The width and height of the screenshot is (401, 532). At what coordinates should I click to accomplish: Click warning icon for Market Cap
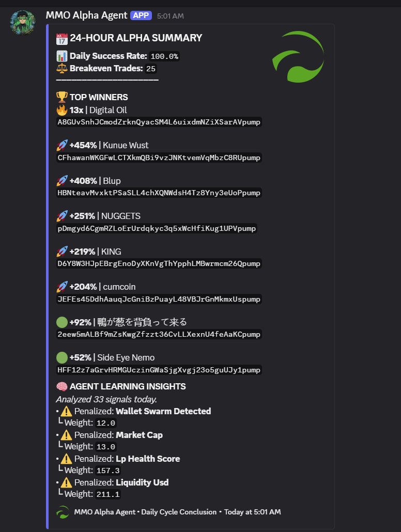pyautogui.click(x=66, y=435)
